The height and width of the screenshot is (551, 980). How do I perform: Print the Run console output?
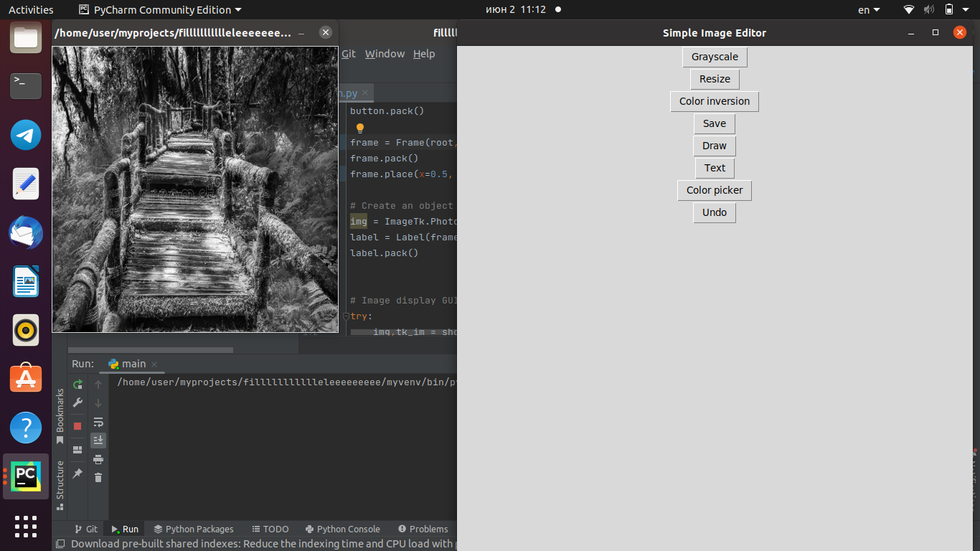coord(98,459)
